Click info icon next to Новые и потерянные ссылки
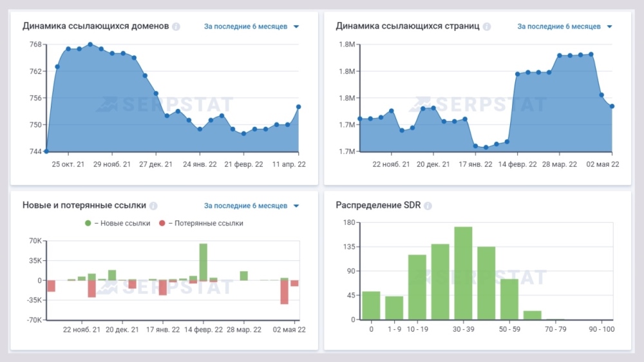This screenshot has width=644, height=362. (x=153, y=206)
